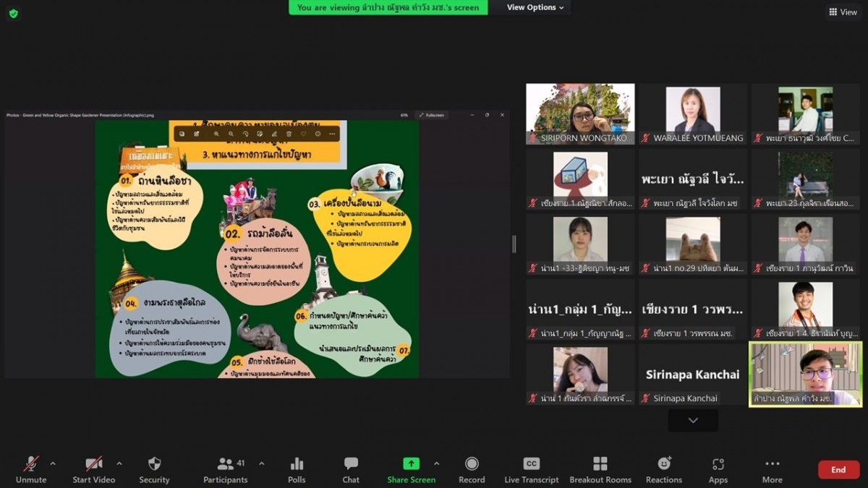The height and width of the screenshot is (488, 868).
Task: Start recording the meeting
Action: [x=472, y=470]
